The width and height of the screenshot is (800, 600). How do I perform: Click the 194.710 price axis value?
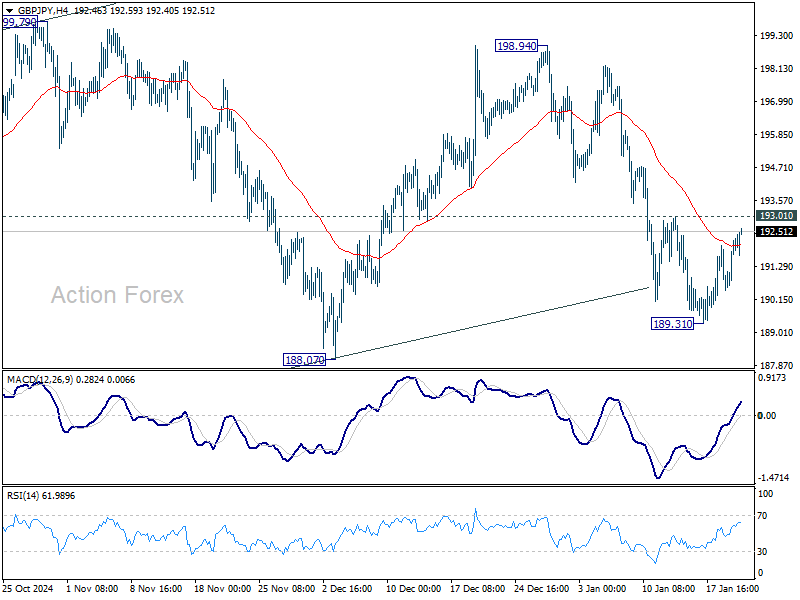776,167
